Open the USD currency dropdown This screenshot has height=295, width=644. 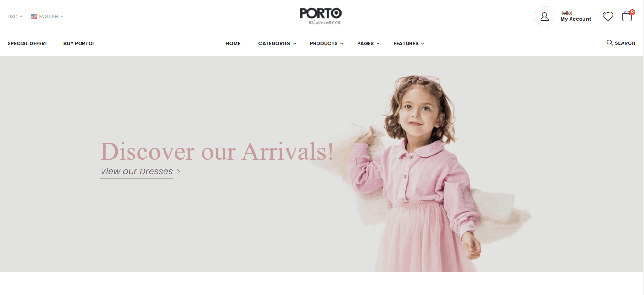(x=15, y=16)
